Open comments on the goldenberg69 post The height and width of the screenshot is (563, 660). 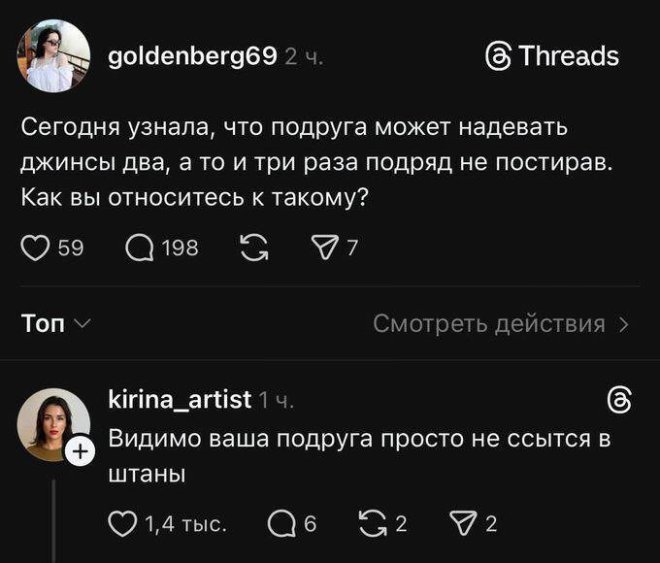pos(141,249)
